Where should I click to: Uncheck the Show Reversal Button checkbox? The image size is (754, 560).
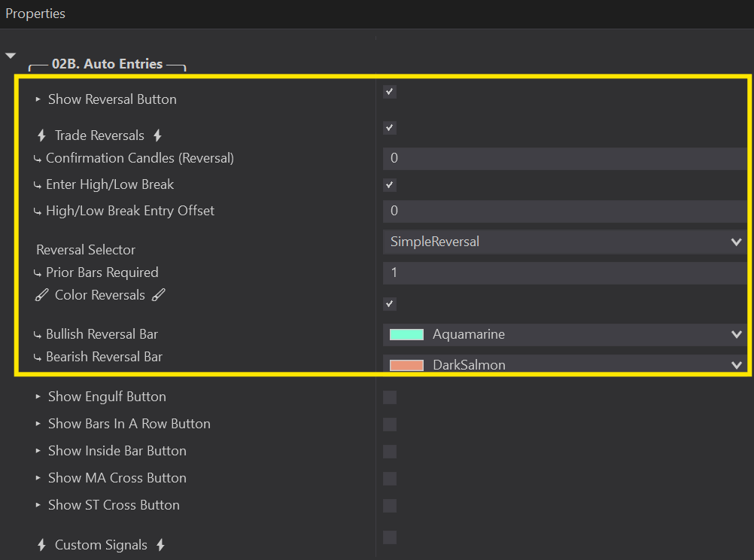[x=389, y=92]
